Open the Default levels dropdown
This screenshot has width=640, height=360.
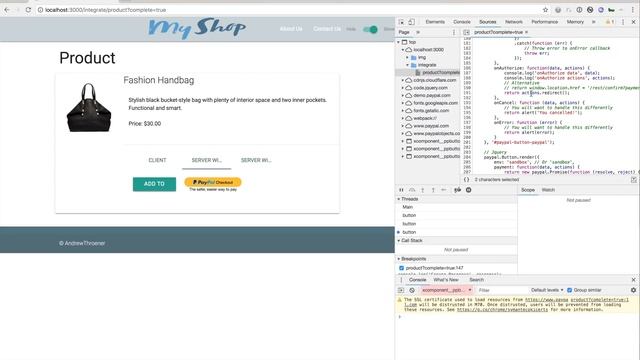[547, 290]
